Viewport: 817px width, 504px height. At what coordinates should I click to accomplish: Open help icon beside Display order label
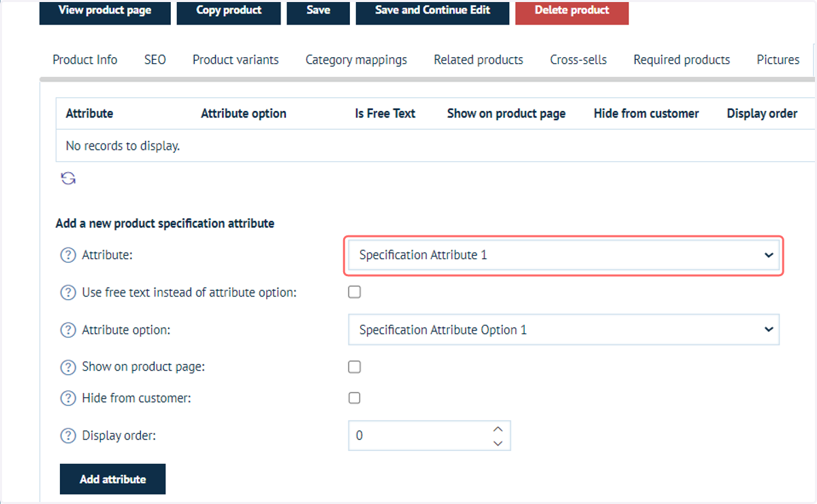(x=68, y=435)
